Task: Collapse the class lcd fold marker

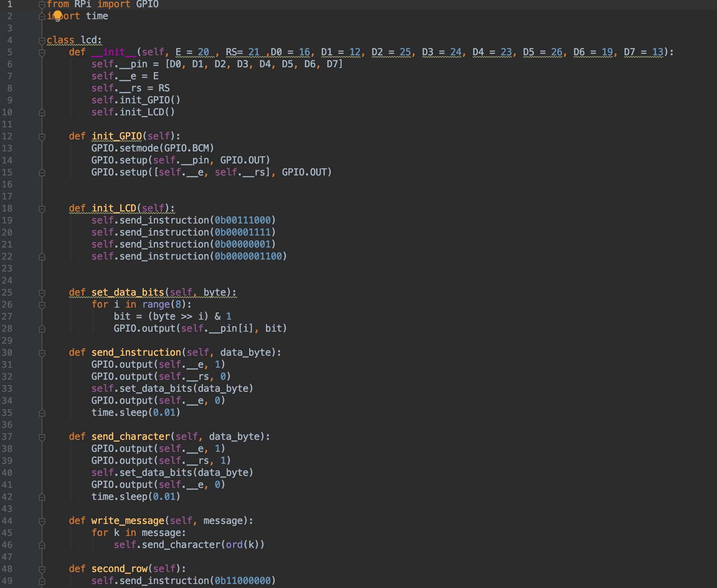Action: point(42,40)
